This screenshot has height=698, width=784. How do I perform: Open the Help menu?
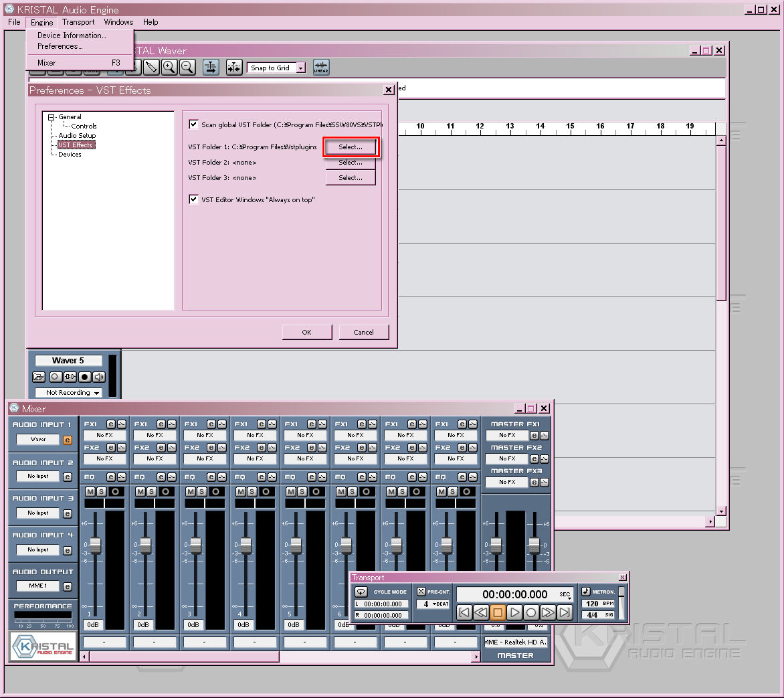(x=151, y=22)
